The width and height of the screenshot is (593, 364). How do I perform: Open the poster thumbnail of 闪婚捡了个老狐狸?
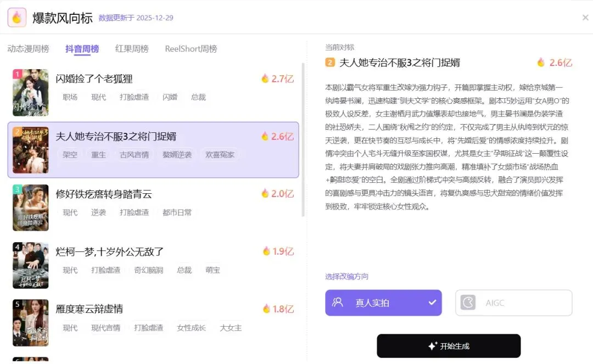pos(31,93)
